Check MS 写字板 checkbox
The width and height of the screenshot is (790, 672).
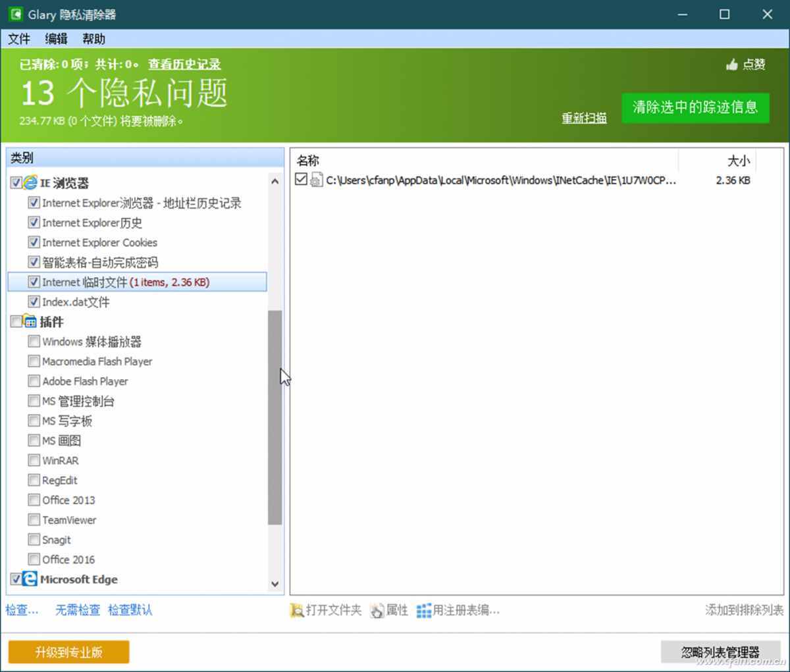34,421
